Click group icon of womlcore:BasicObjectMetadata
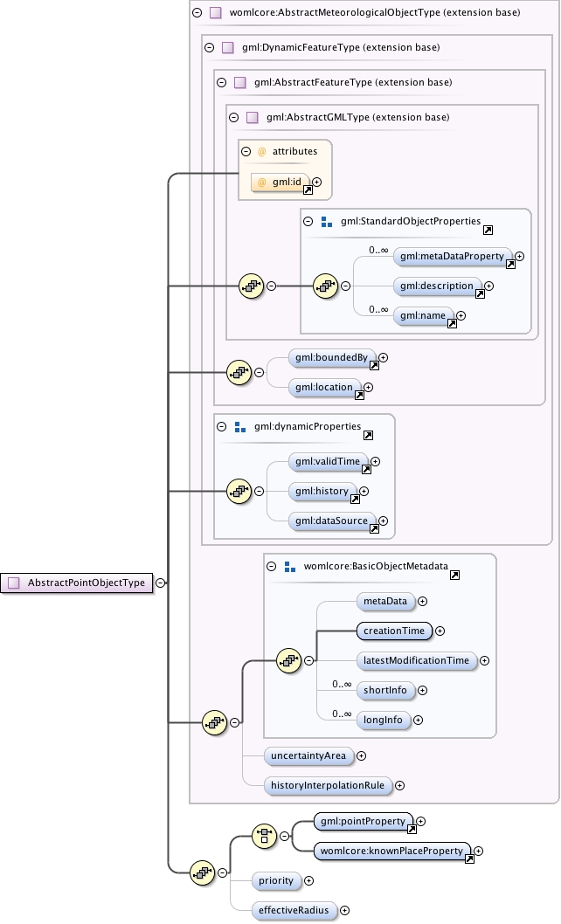Screen dimensions: 561x924 coord(289,566)
